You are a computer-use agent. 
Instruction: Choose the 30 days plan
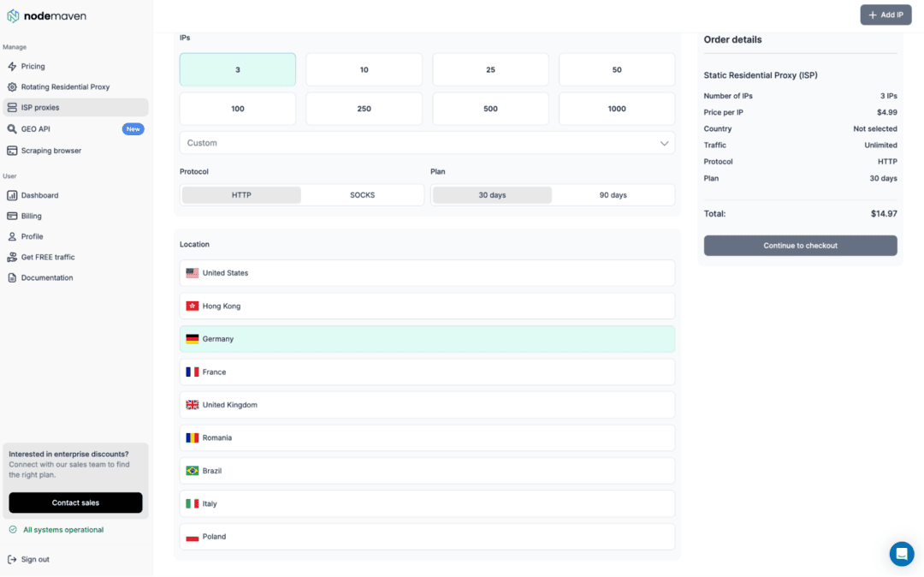492,195
